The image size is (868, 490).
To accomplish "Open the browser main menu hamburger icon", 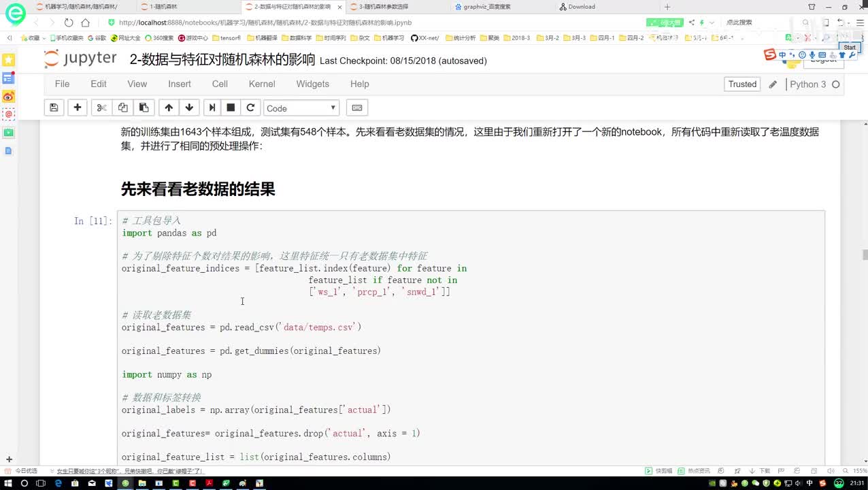I will (x=859, y=22).
